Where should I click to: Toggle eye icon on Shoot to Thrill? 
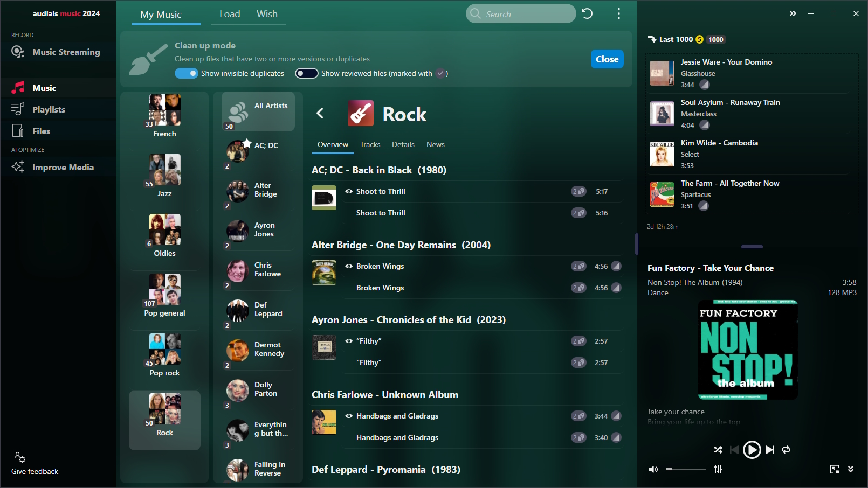coord(349,191)
